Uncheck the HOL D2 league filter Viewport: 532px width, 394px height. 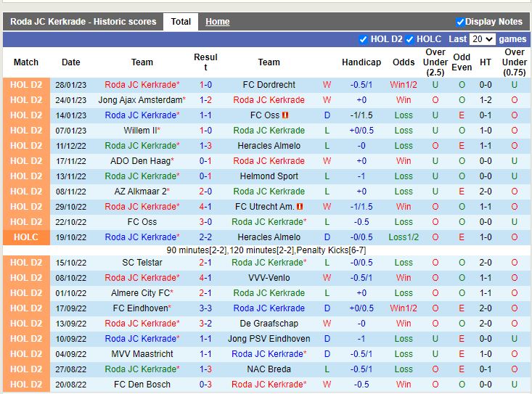363,39
